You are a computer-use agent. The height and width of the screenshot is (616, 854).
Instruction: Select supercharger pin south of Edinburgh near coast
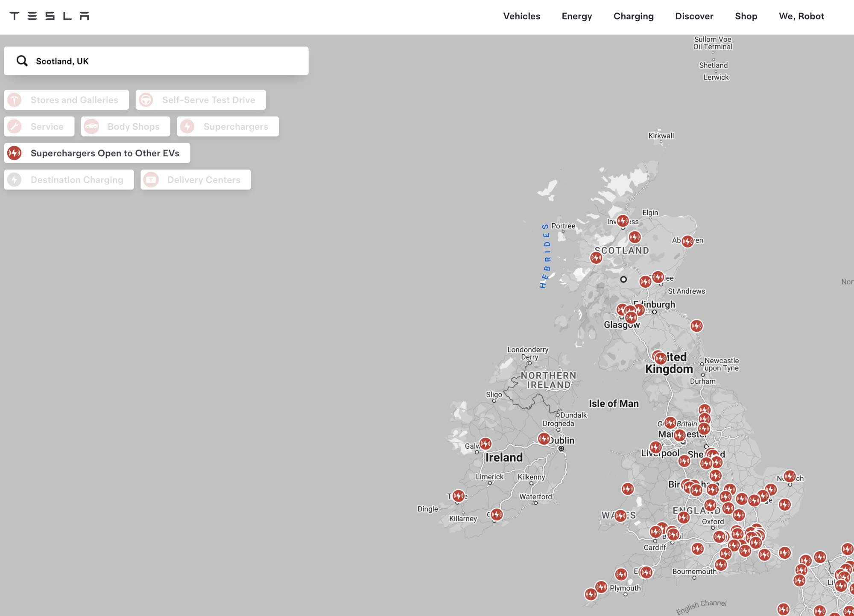coord(696,326)
